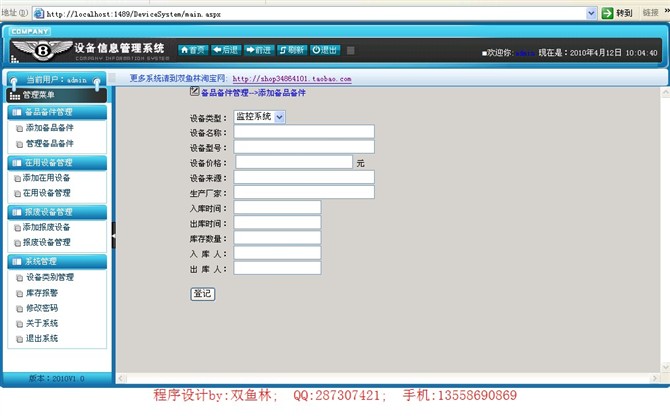Click the small gray square icon after 退出
Image resolution: width=670 pixels, height=416 pixels.
(x=350, y=50)
